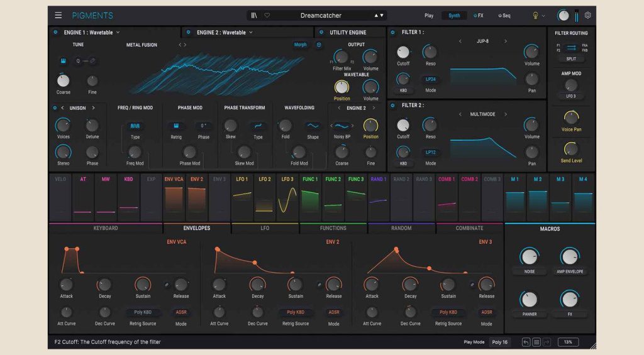The height and width of the screenshot is (355, 644).
Task: Open Play Mode Poly 16 dropdown
Action: pyautogui.click(x=500, y=342)
